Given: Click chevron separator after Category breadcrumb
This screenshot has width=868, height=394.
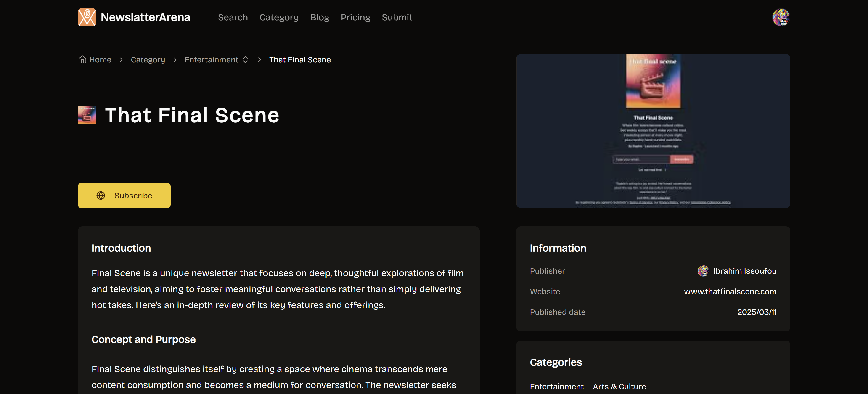Looking at the screenshot, I should (x=175, y=60).
